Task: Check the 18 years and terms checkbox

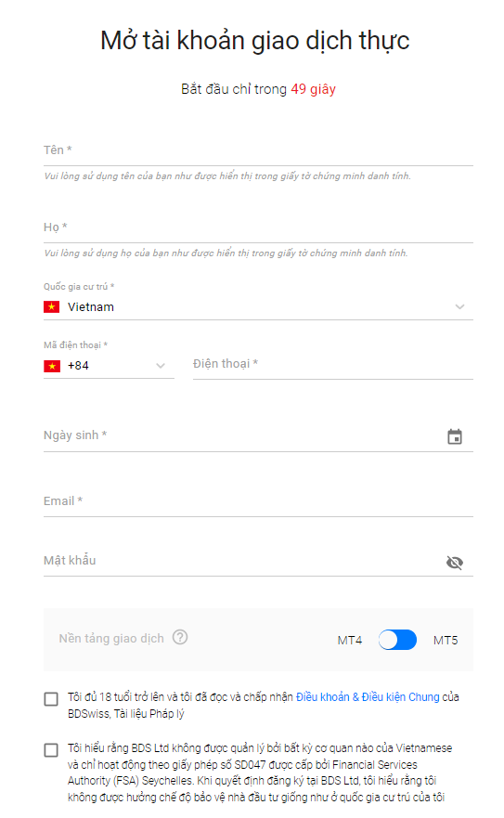Action: coord(51,698)
